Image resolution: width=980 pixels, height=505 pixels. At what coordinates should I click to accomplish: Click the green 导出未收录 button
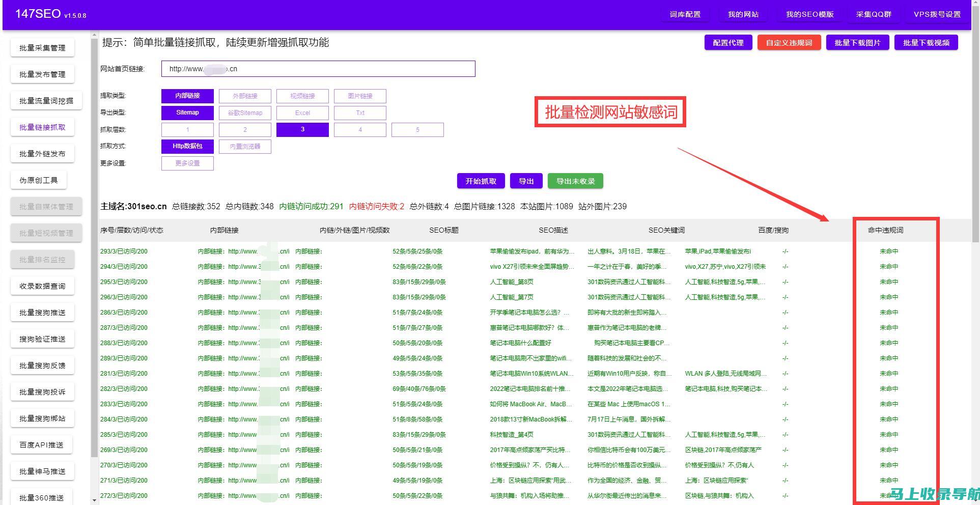click(575, 181)
